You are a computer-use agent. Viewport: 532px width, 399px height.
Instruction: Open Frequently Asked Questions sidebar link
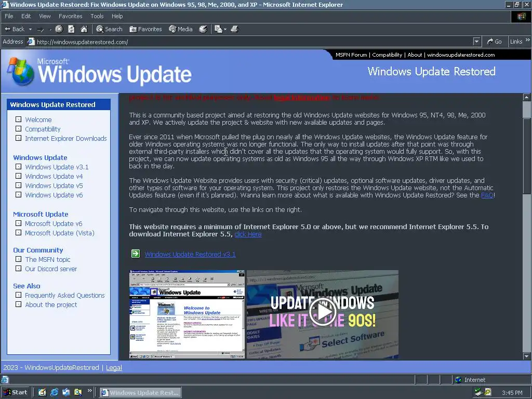[65, 296]
